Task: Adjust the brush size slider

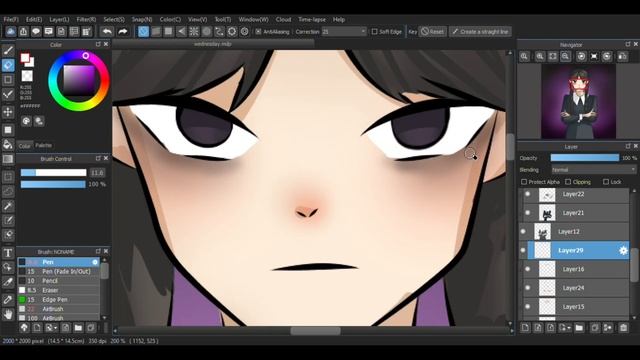Action: (x=53, y=173)
